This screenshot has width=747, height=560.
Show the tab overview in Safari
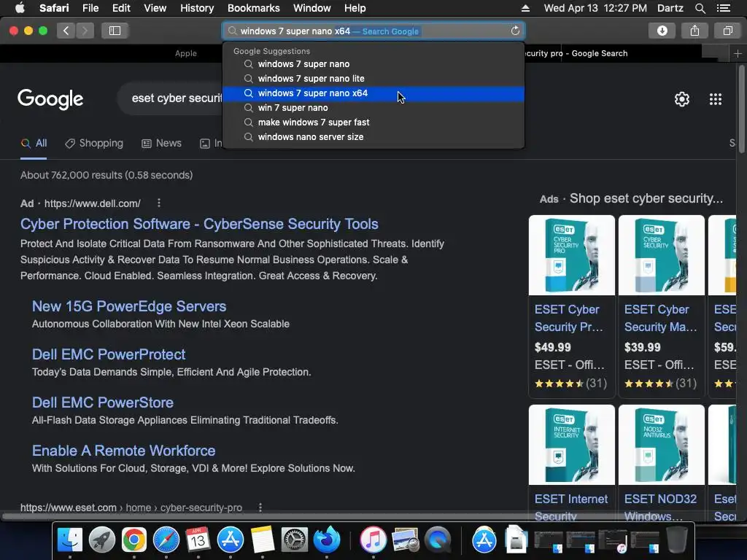pos(727,31)
